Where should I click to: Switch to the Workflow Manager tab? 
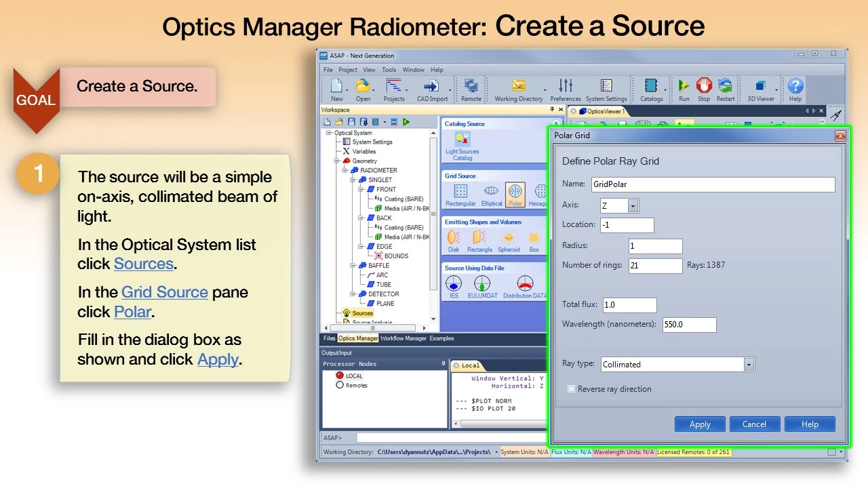(403, 338)
